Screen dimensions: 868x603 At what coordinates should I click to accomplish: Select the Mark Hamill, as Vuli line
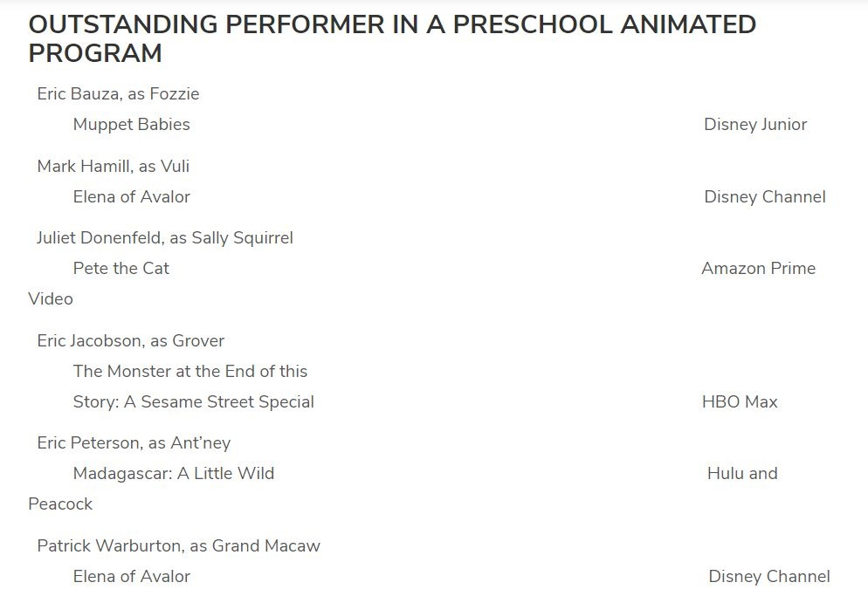tap(113, 166)
